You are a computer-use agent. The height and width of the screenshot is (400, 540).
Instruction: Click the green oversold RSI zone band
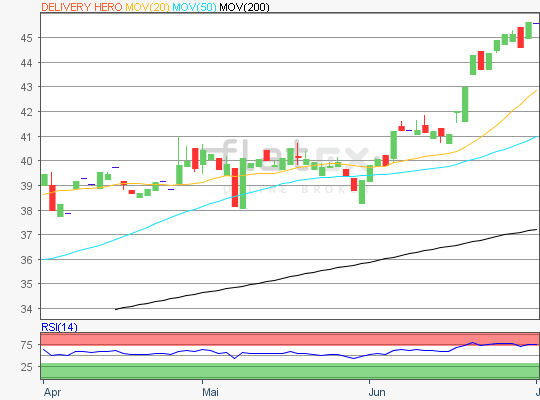coord(290,371)
